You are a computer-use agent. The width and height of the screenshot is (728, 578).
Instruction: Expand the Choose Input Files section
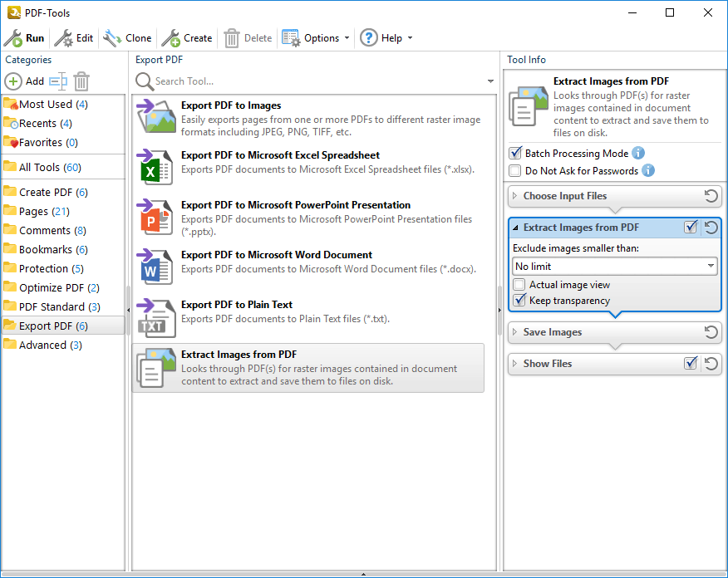tap(515, 196)
